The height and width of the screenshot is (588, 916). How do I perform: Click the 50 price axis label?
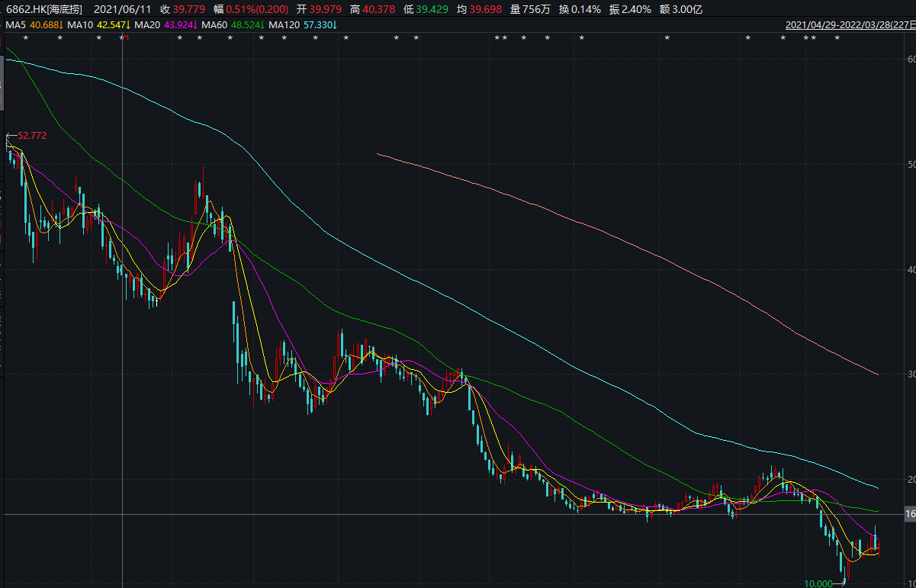(x=911, y=165)
